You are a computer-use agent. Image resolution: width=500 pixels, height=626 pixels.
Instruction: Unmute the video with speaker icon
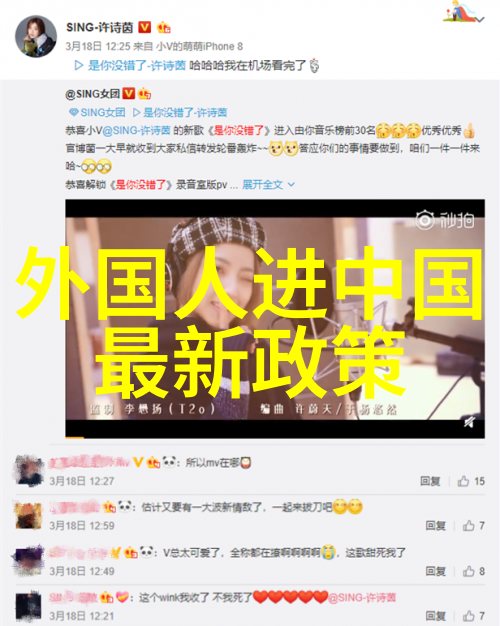click(x=469, y=422)
